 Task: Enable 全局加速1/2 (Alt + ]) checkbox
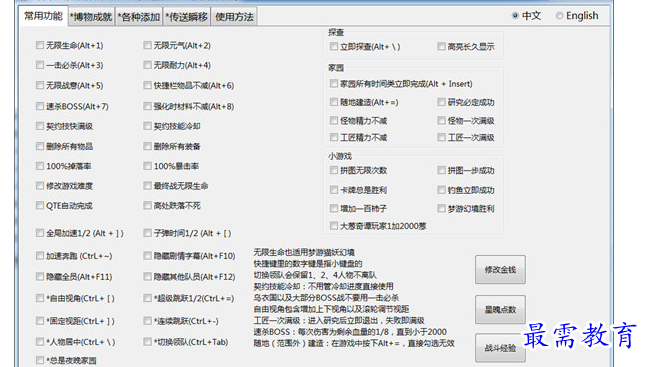(40, 233)
